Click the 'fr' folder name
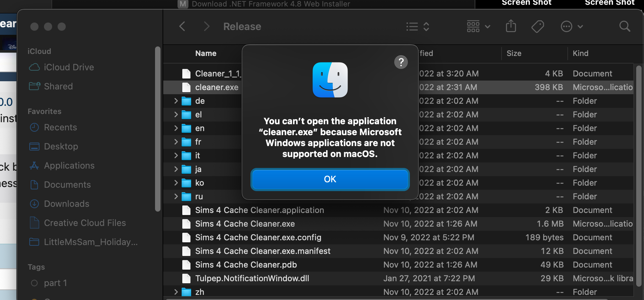The height and width of the screenshot is (300, 644). click(x=198, y=142)
